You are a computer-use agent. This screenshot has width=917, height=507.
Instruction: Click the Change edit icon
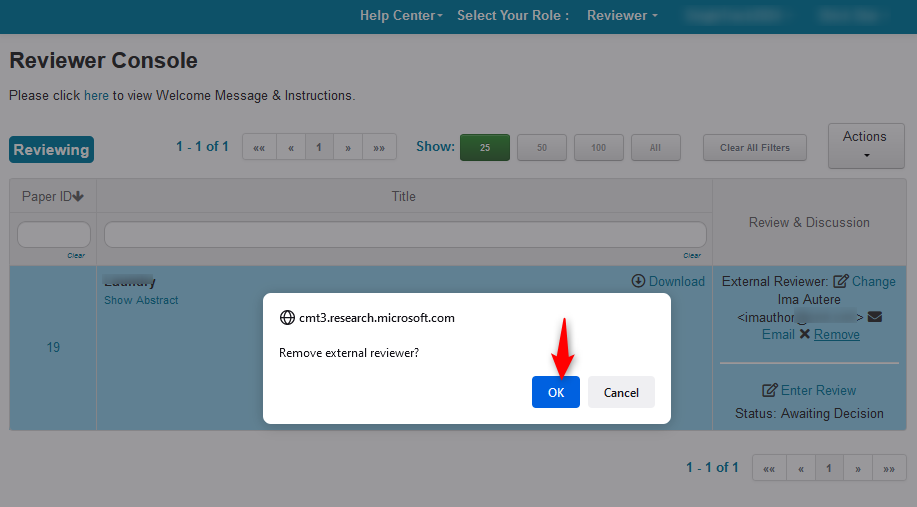click(x=840, y=281)
